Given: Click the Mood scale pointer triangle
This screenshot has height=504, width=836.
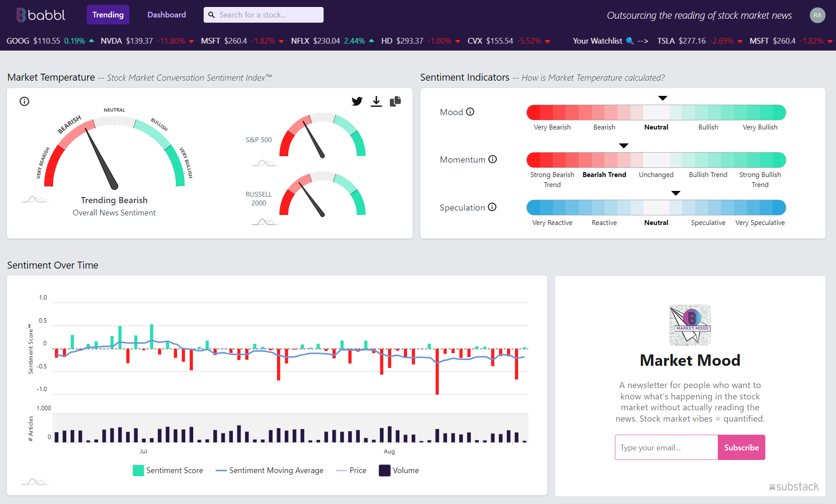Looking at the screenshot, I should (x=663, y=98).
